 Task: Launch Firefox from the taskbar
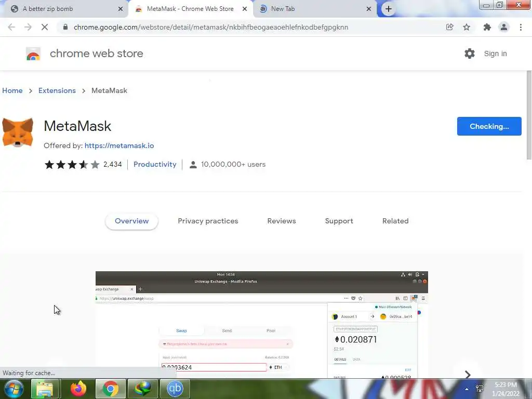click(x=78, y=389)
